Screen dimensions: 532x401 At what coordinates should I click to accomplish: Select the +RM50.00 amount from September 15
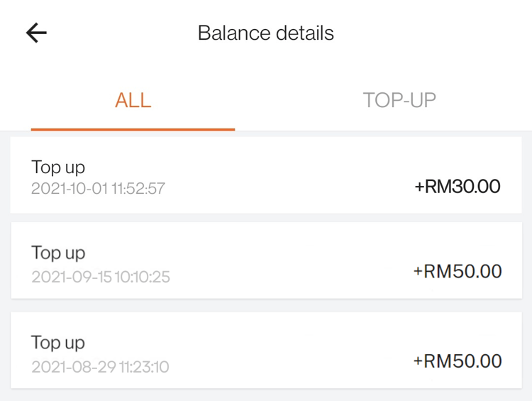tap(458, 272)
